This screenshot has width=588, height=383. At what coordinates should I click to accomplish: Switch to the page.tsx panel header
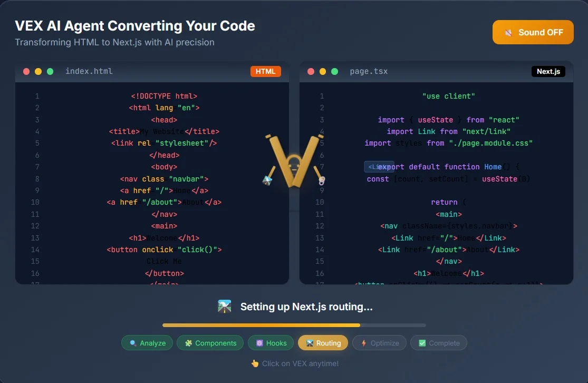click(369, 71)
